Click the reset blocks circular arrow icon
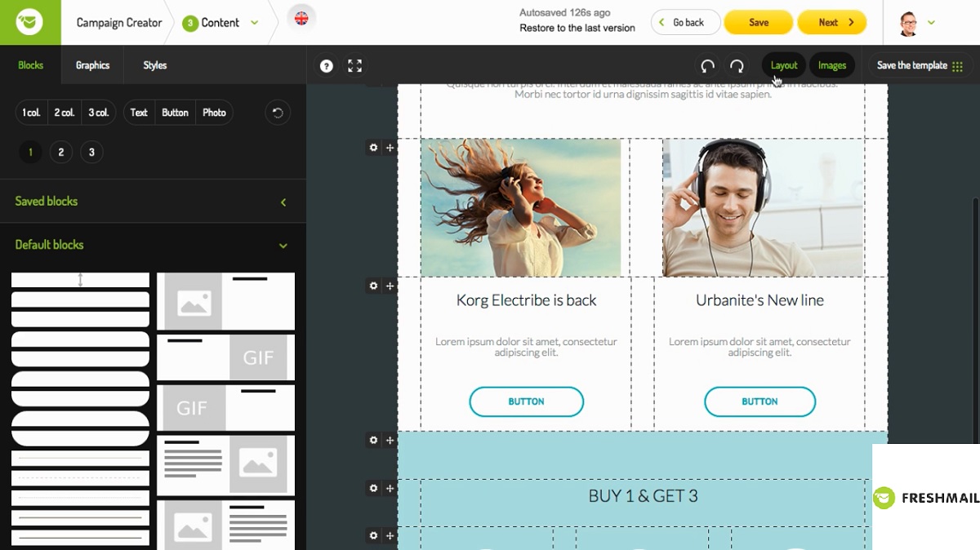This screenshot has height=550, width=980. coord(278,113)
